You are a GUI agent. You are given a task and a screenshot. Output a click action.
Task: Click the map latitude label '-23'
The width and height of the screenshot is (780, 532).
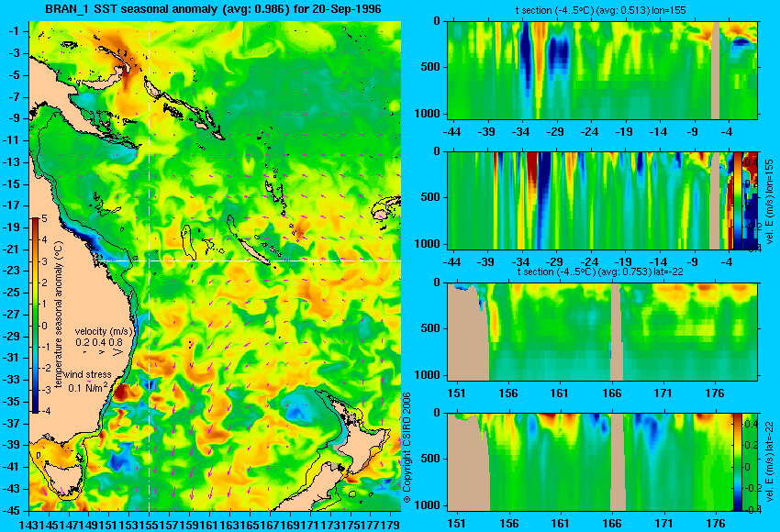tap(11, 271)
